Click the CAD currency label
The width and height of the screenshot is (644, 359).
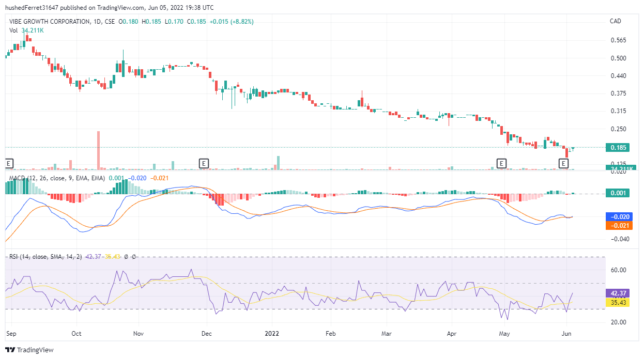click(x=616, y=21)
